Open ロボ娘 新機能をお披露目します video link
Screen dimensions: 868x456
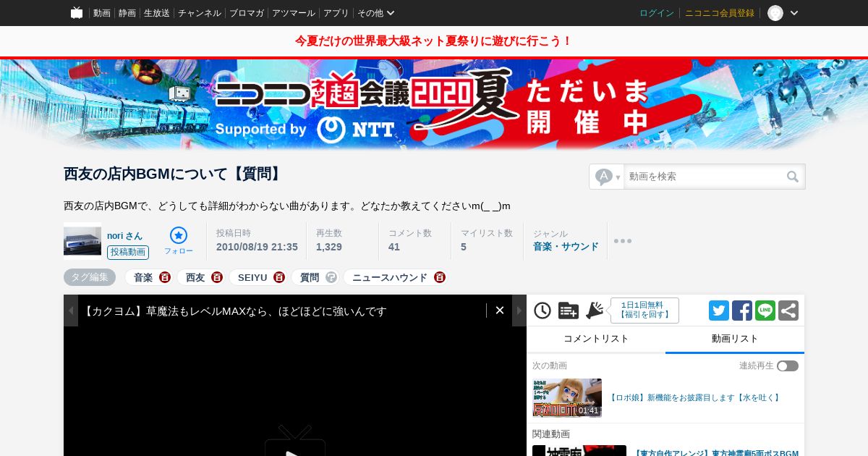pyautogui.click(x=695, y=398)
